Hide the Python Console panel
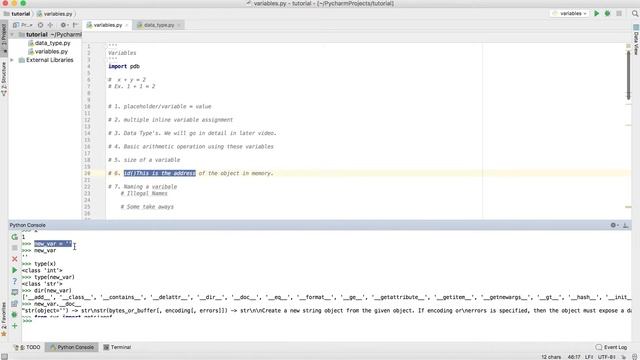The width and height of the screenshot is (640, 360). pyautogui.click(x=626, y=225)
